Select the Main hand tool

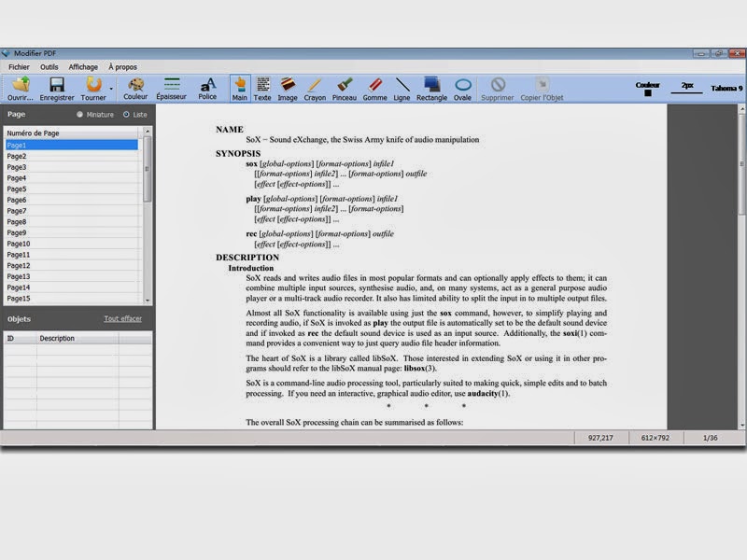[x=240, y=89]
